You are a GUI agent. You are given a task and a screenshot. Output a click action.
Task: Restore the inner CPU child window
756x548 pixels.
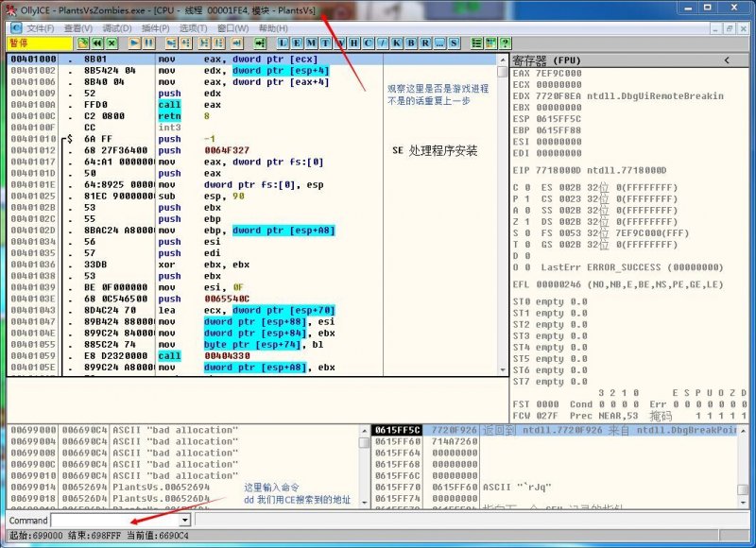coord(730,29)
